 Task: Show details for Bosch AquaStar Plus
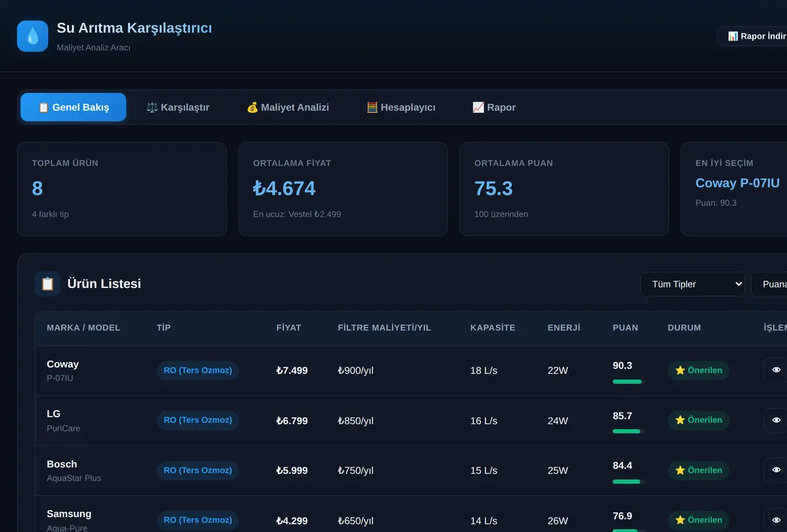(x=776, y=470)
